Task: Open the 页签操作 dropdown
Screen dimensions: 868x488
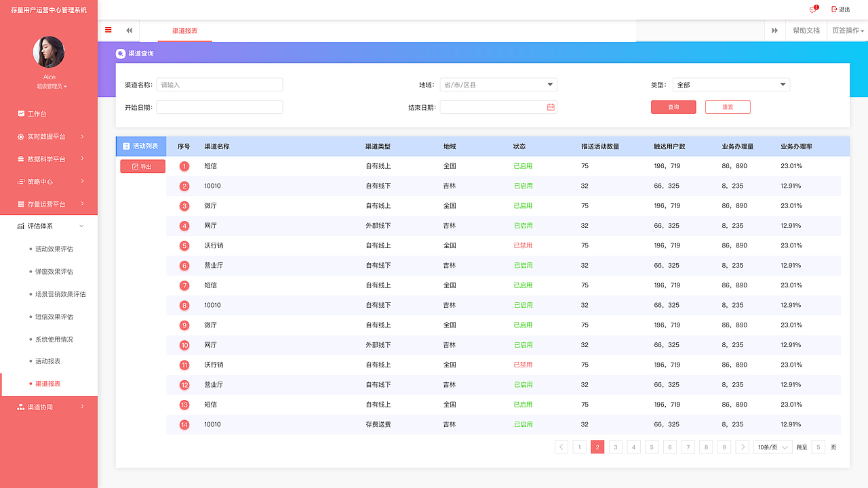Action: click(x=848, y=30)
